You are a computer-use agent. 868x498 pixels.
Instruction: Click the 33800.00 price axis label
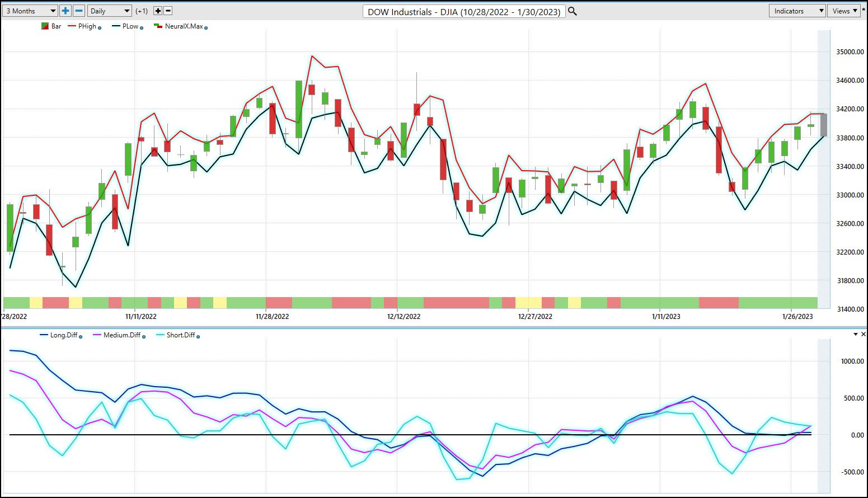(x=850, y=138)
